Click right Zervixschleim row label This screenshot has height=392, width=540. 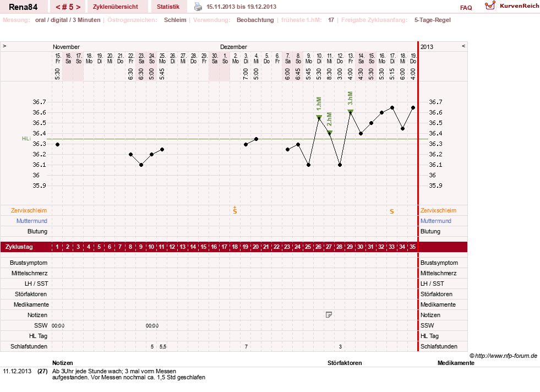pos(438,210)
